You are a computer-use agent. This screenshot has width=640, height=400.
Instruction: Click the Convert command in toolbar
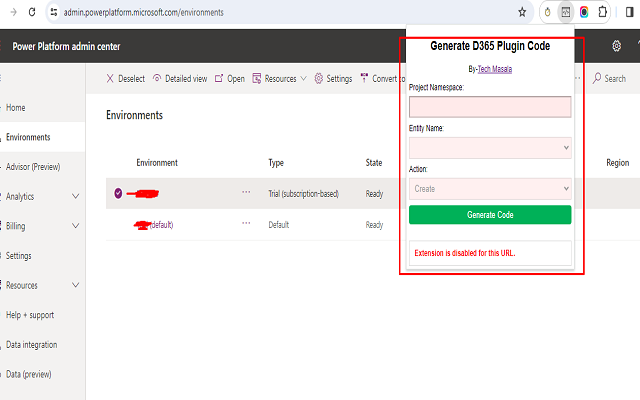(382, 78)
